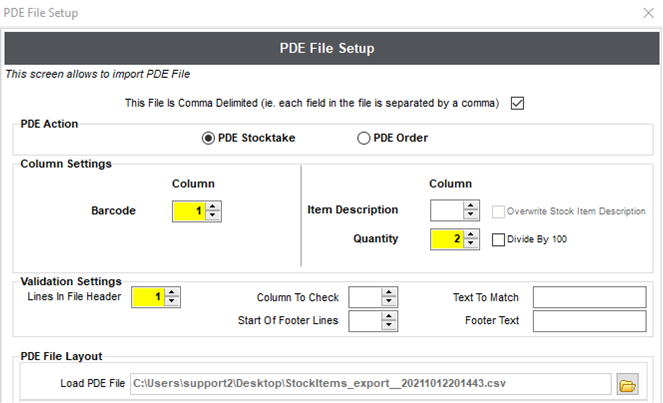Decrease the Item Description column spinner
The image size is (663, 403).
[471, 215]
